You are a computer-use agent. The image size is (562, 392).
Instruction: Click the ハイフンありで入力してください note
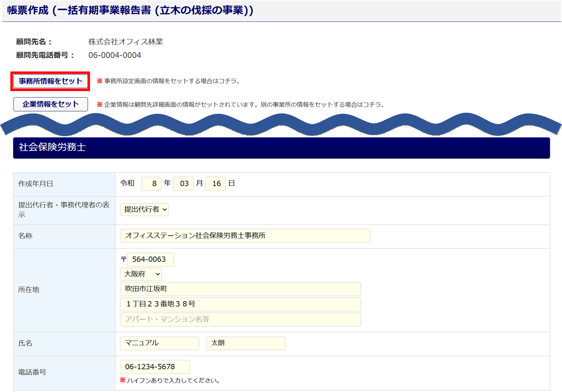coord(173,380)
